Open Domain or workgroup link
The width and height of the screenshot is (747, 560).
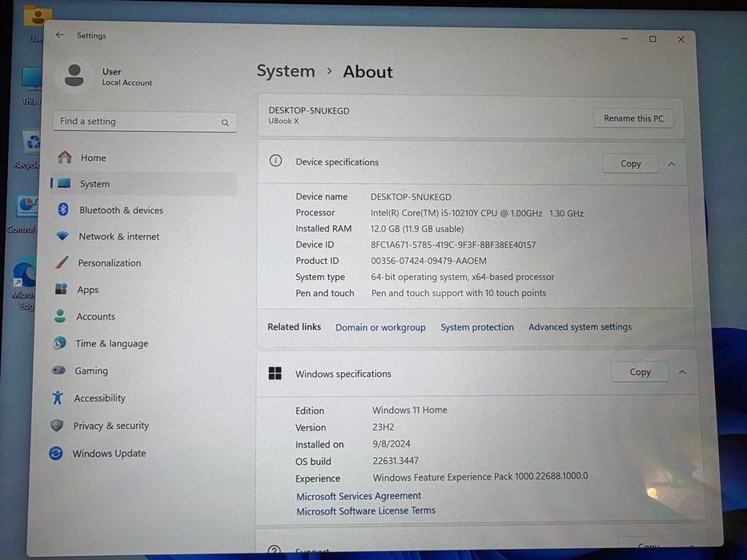(x=380, y=327)
